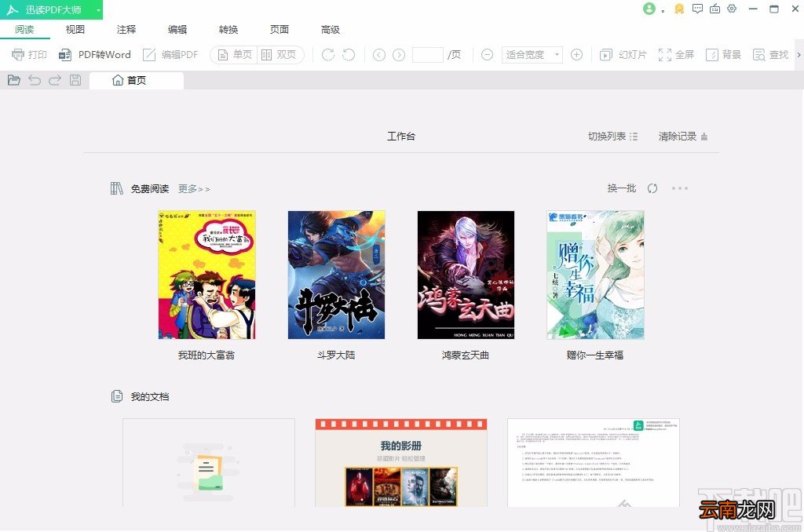Enter 全屏 fullscreen mode
This screenshot has width=804, height=532.
pyautogui.click(x=676, y=54)
